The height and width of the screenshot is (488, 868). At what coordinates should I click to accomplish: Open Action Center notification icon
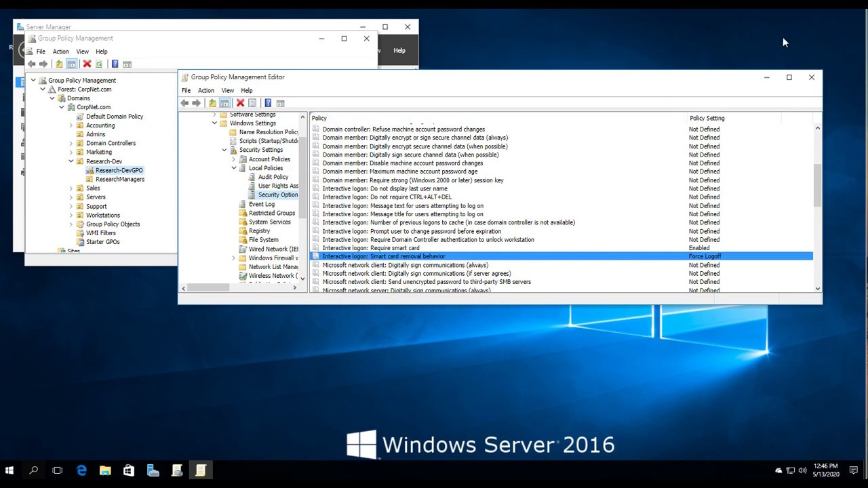854,470
